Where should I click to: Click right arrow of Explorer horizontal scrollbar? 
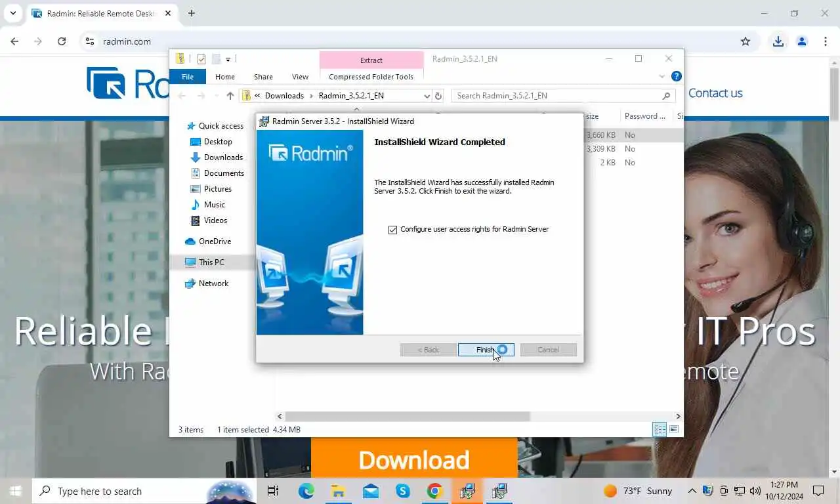tap(678, 417)
